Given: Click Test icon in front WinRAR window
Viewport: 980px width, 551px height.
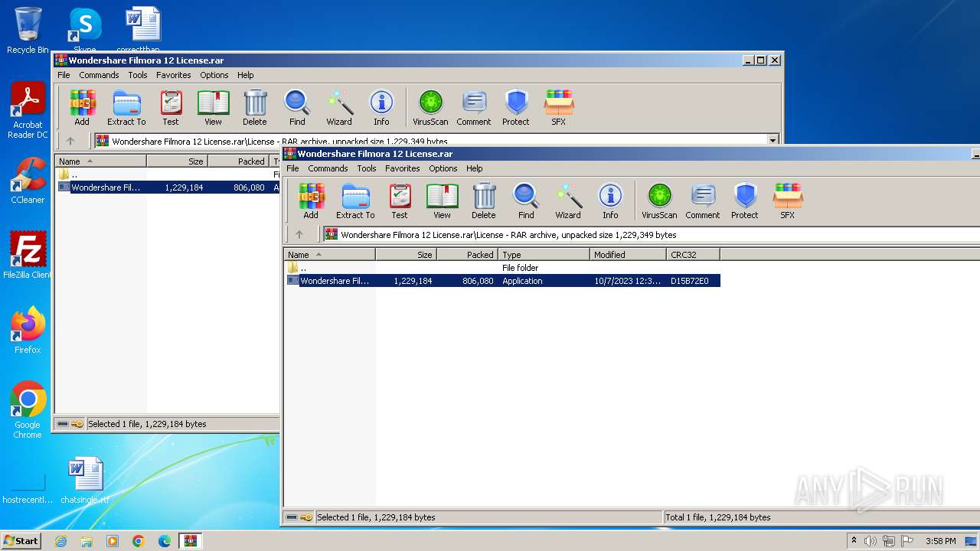Looking at the screenshot, I should [x=400, y=201].
